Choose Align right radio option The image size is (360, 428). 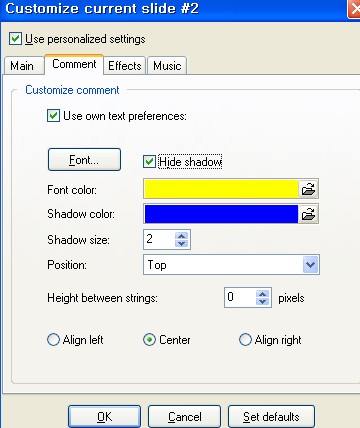[x=245, y=340]
